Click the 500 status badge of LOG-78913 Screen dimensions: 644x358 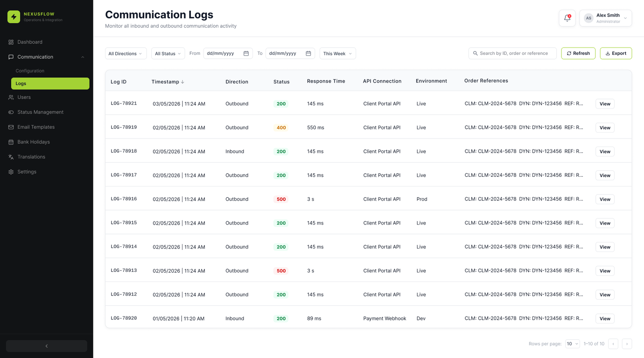281,271
